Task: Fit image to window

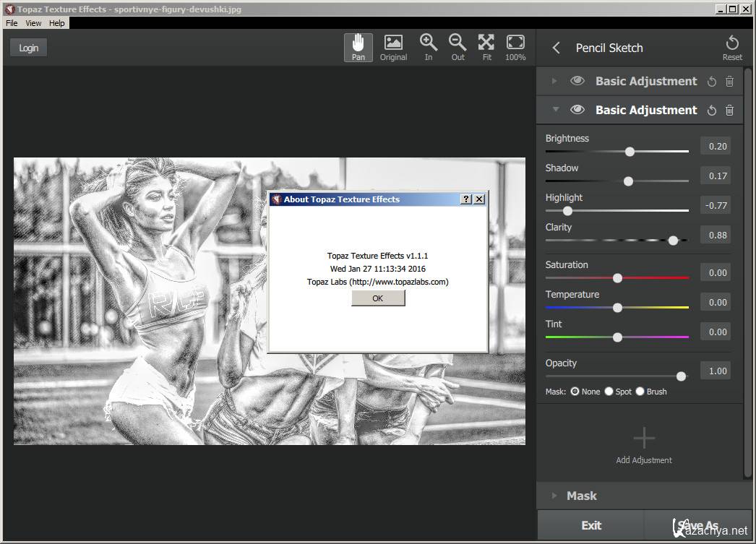Action: click(x=486, y=47)
